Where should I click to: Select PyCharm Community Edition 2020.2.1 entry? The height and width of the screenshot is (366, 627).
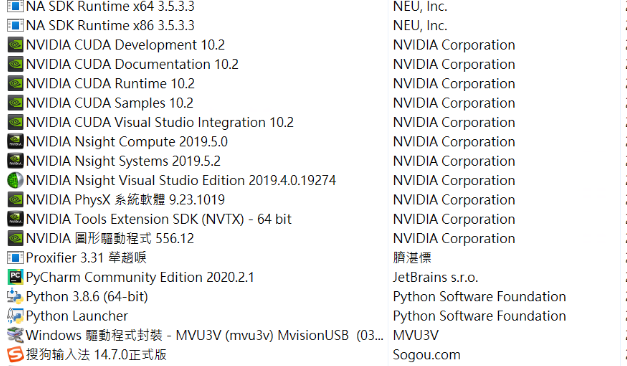(x=140, y=277)
